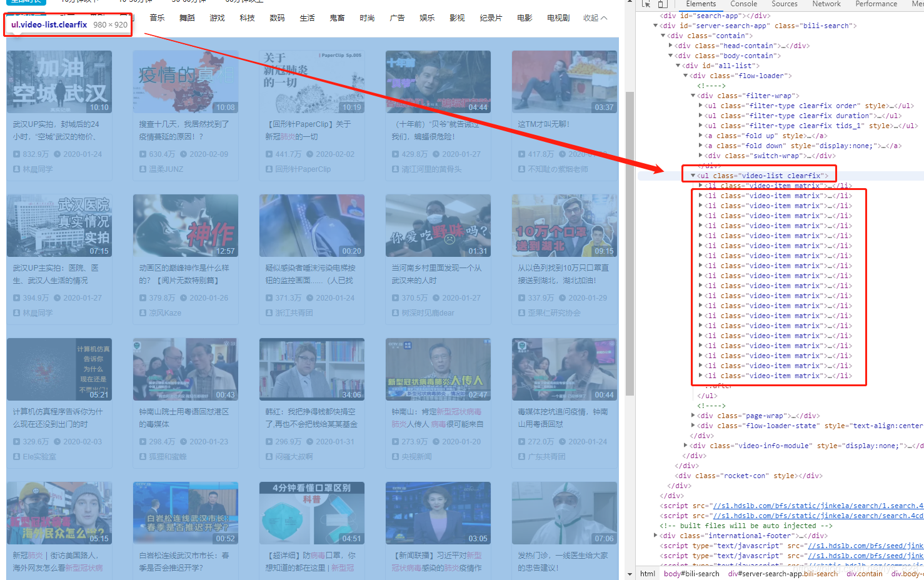Click the clock icon before 2020-02-03

[x=58, y=442]
